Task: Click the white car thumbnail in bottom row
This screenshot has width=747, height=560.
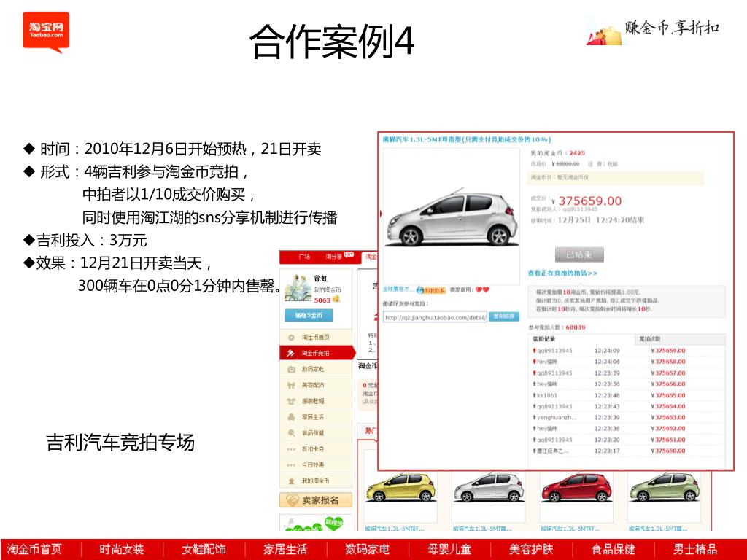Action: point(488,487)
